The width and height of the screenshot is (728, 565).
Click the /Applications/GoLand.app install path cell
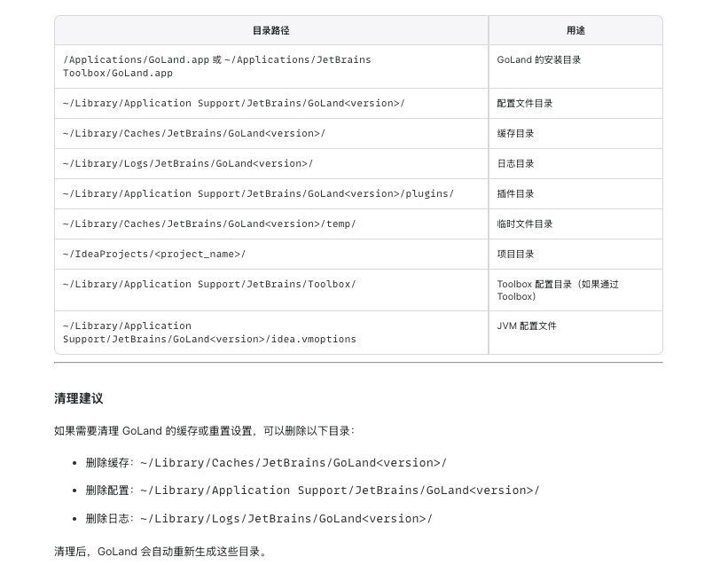[271, 67]
